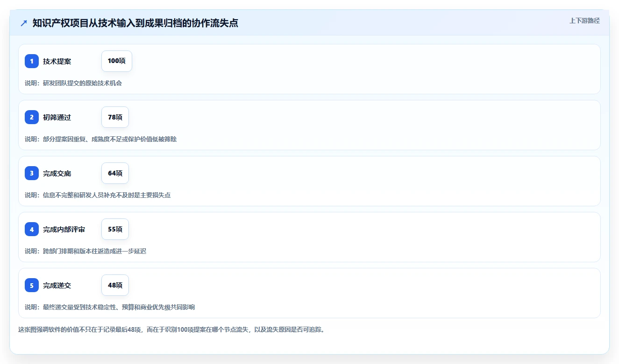Select the 64项 count badge
This screenshot has width=619, height=364.
pos(115,173)
